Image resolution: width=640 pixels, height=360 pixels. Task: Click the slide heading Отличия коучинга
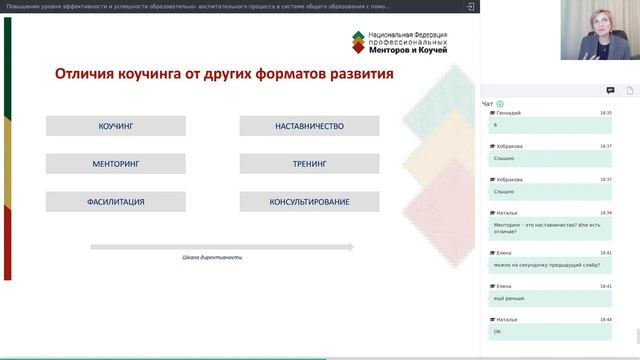224,74
